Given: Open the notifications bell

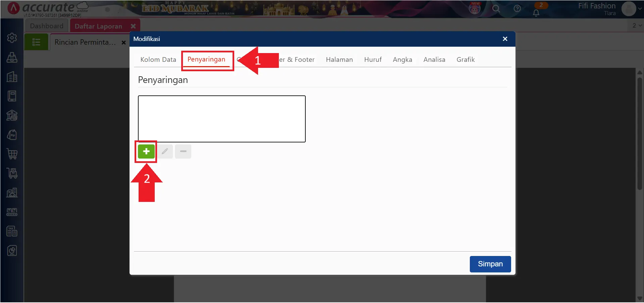Looking at the screenshot, I should [x=536, y=13].
